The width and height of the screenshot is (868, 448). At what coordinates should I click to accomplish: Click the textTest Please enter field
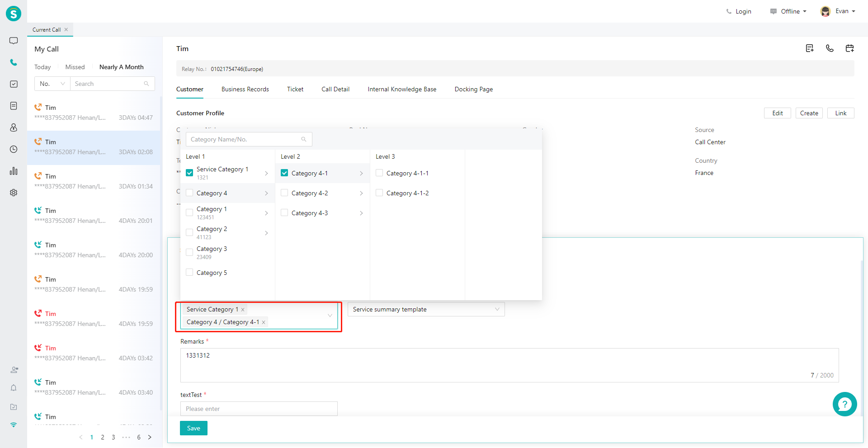click(x=259, y=409)
